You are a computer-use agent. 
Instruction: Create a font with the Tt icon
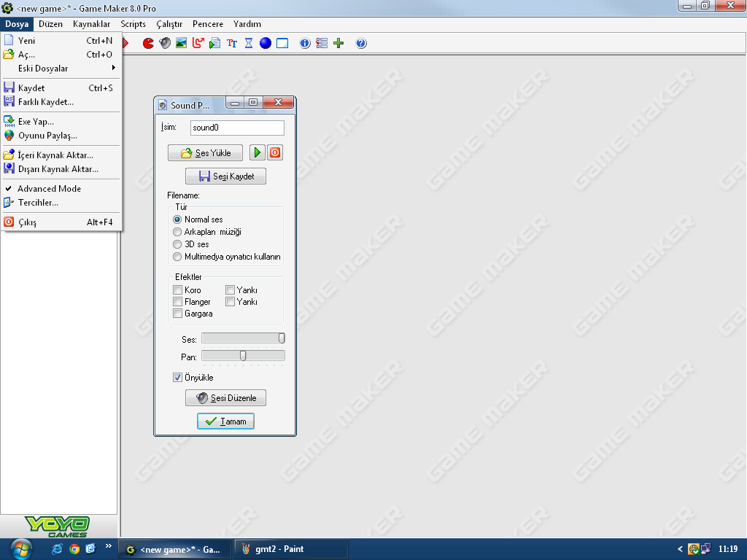coord(232,43)
